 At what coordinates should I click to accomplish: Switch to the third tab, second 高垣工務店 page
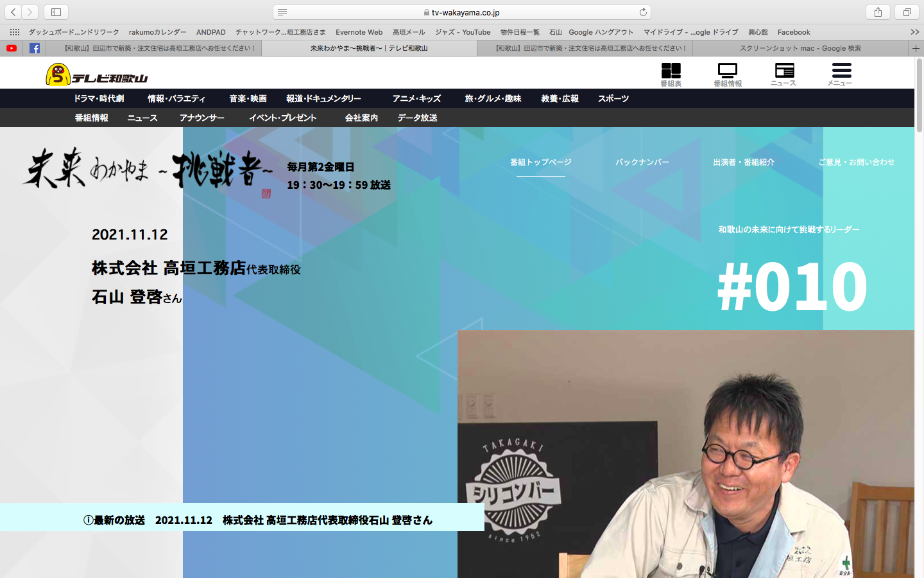click(x=585, y=48)
